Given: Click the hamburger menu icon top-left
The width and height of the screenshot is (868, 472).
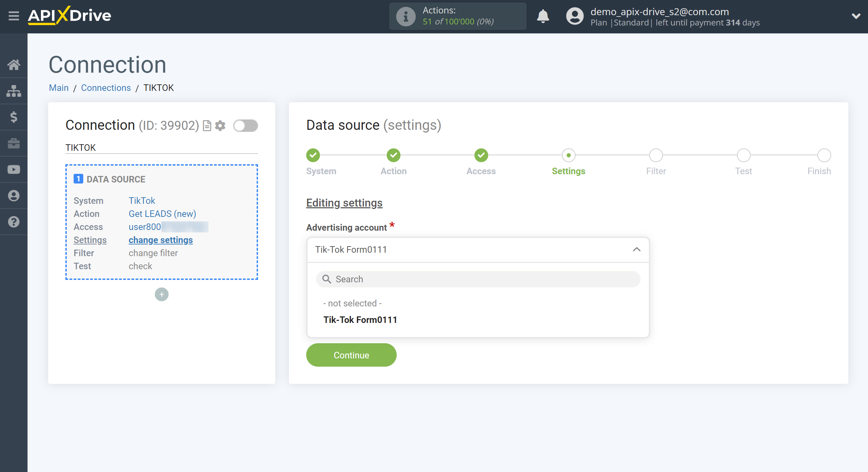Looking at the screenshot, I should (x=13, y=15).
